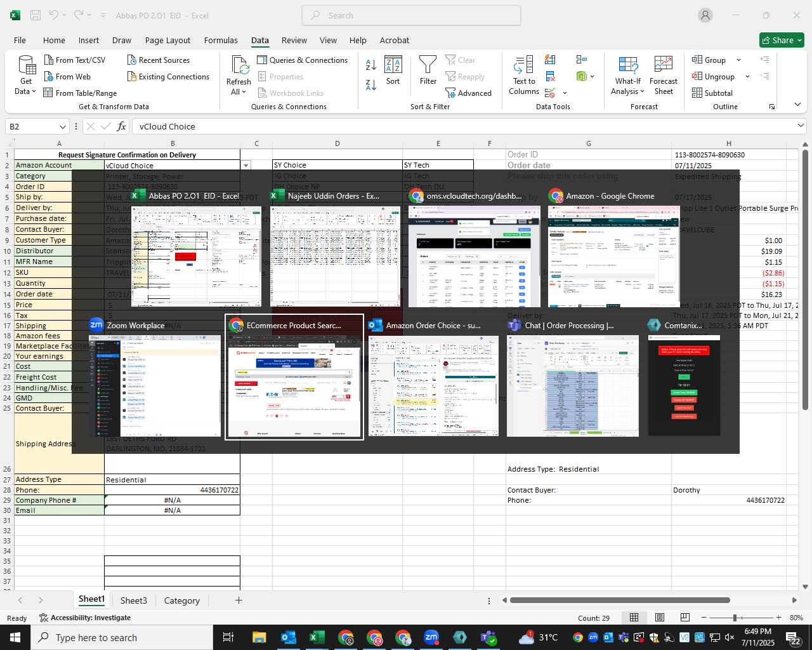Toggle the Filter funnel
The image size is (812, 650).
tap(428, 70)
